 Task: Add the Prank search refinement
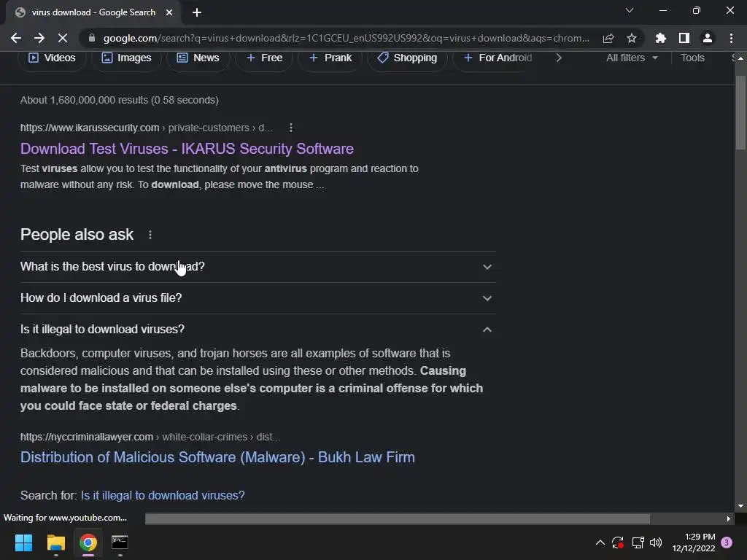click(x=330, y=58)
